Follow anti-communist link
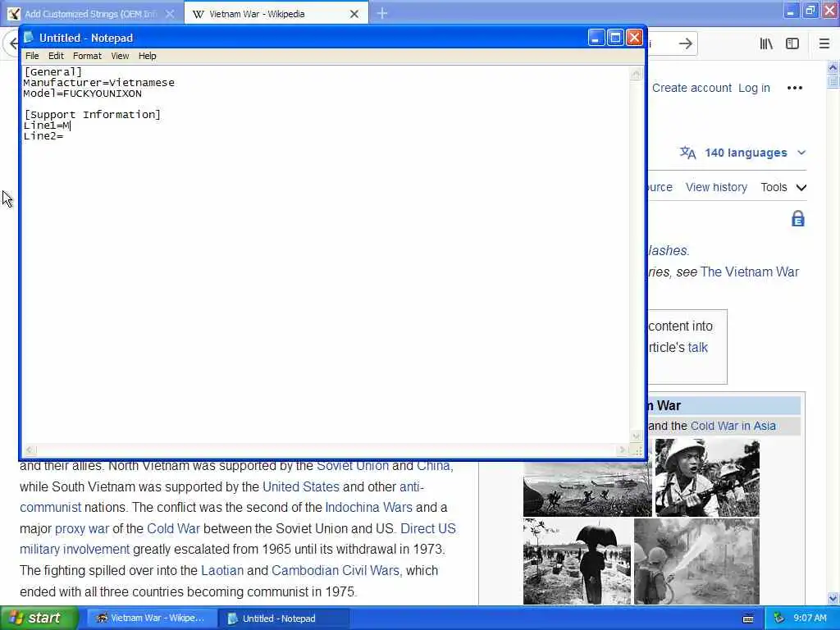Screen dimensions: 840x630 pos(412,486)
